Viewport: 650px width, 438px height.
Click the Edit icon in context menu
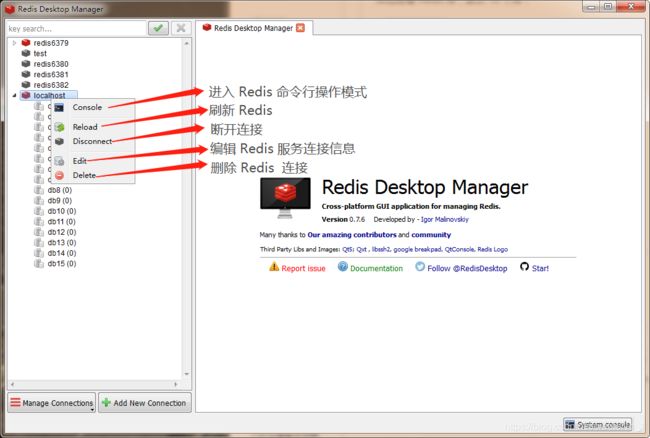click(x=59, y=161)
